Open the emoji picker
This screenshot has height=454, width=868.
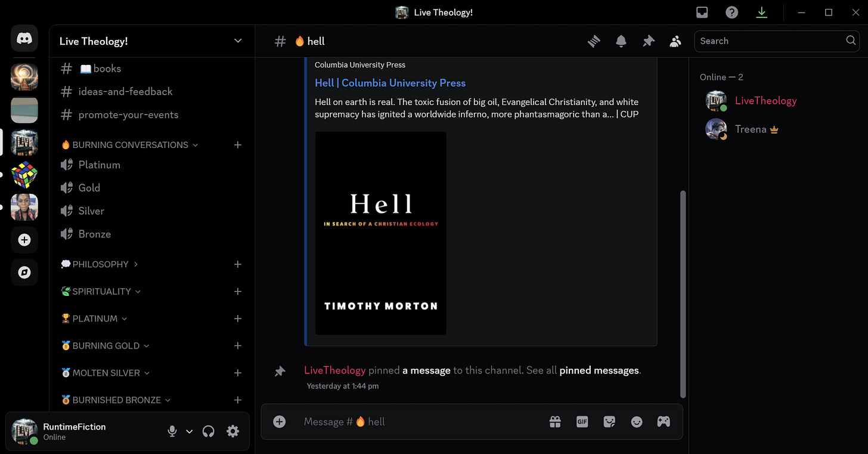(x=637, y=422)
